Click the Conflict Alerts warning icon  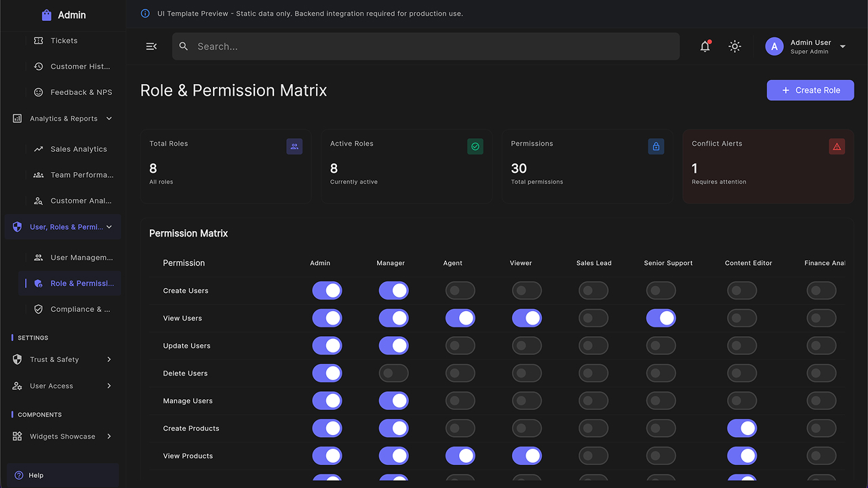coord(837,146)
